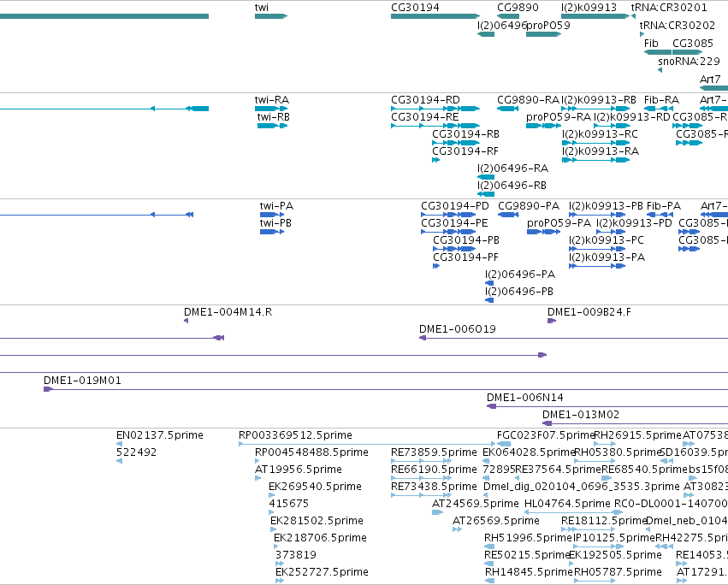Image resolution: width=728 pixels, height=585 pixels.
Task: Select the l(2)k09913 gene label
Action: click(589, 8)
